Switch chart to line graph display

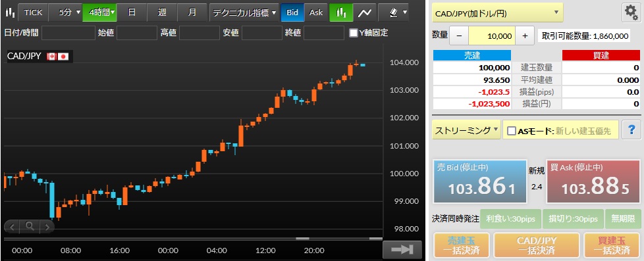(x=364, y=12)
